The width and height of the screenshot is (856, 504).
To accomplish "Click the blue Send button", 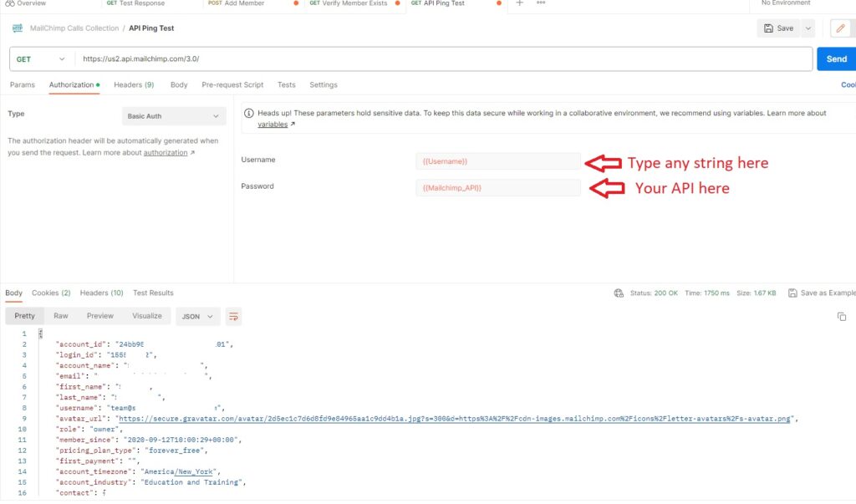I will pyautogui.click(x=836, y=59).
